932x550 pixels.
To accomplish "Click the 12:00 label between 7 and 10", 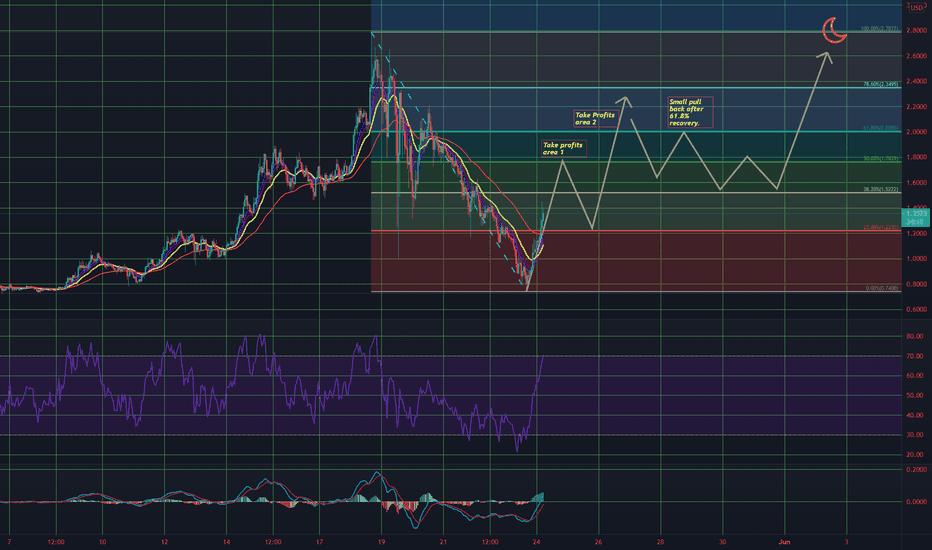I will 56,542.
